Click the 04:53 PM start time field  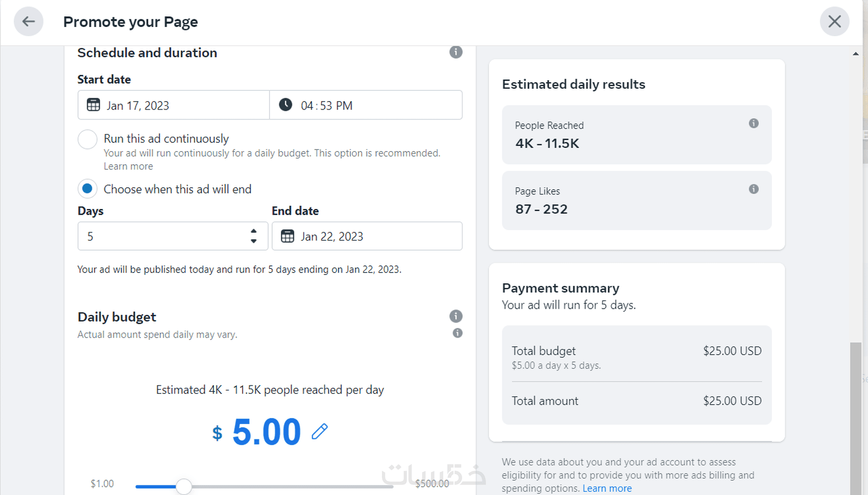[x=366, y=105]
